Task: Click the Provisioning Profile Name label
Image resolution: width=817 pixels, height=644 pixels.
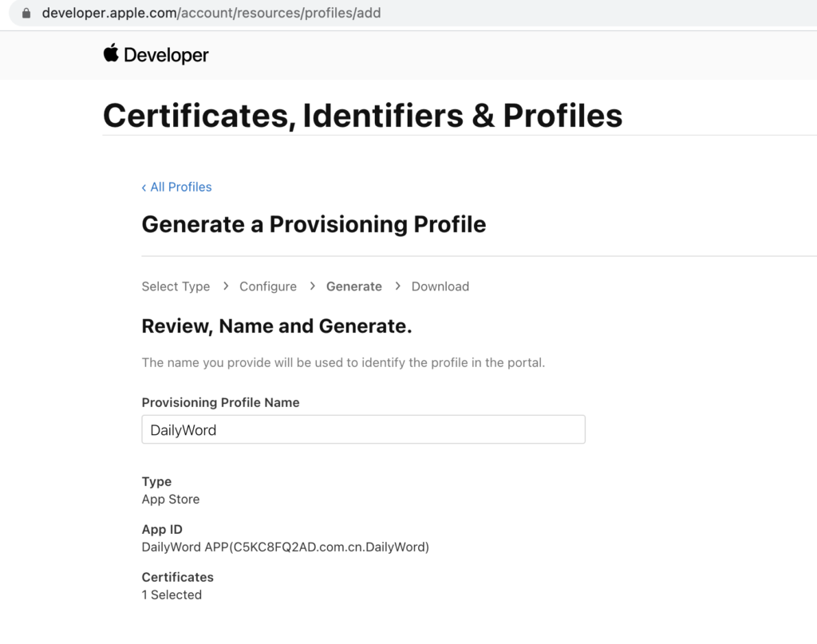Action: 220,403
